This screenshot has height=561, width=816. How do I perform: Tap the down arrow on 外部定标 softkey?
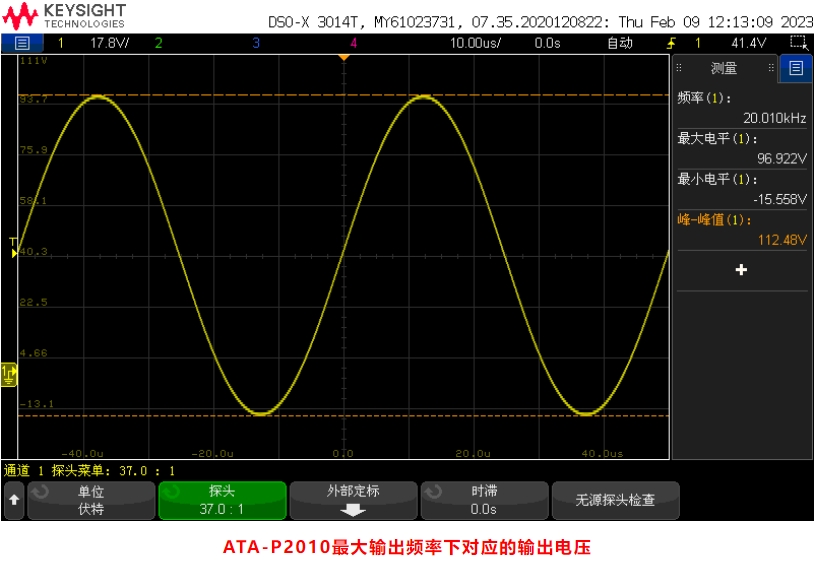[x=353, y=511]
